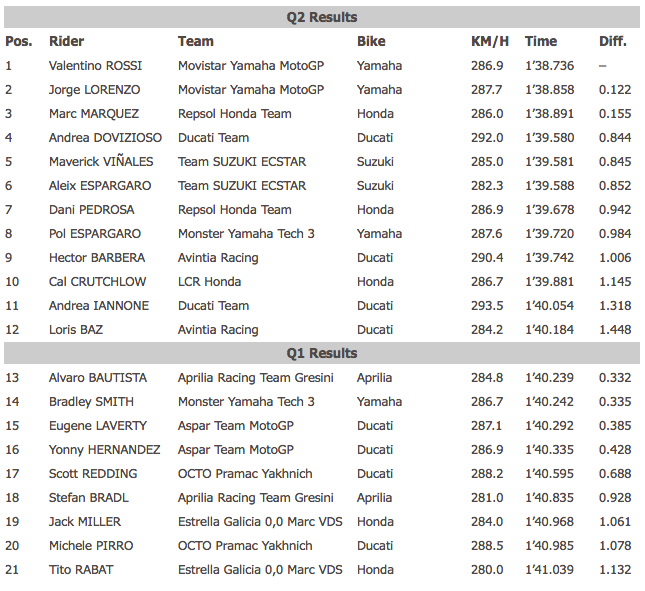The height and width of the screenshot is (591, 645).
Task: Select Jack MILLER's Estrella Galicia team cell
Action: (x=260, y=521)
